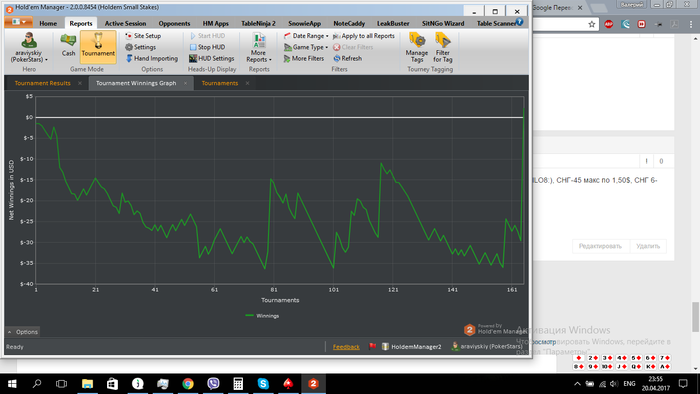Open the SnowieApp tab
This screenshot has height=394, width=700.
click(x=304, y=23)
